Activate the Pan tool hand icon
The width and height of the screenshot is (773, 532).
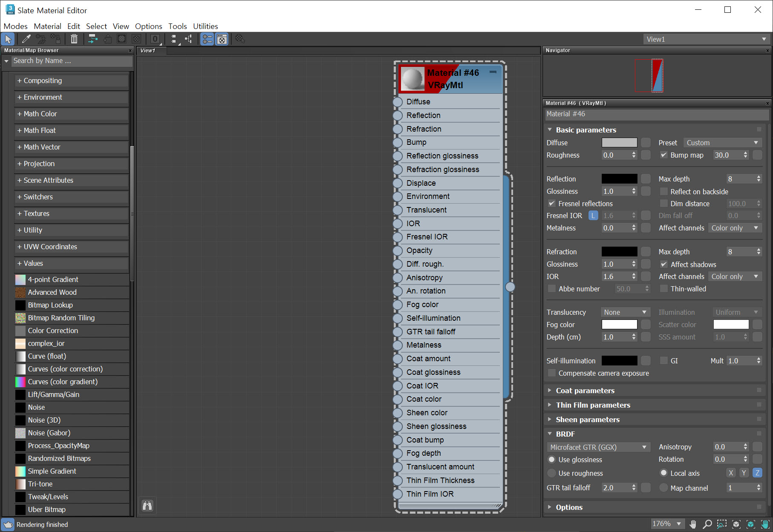(693, 524)
